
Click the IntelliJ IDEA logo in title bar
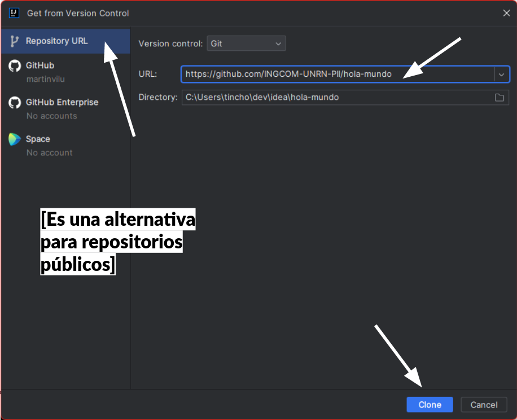click(14, 12)
